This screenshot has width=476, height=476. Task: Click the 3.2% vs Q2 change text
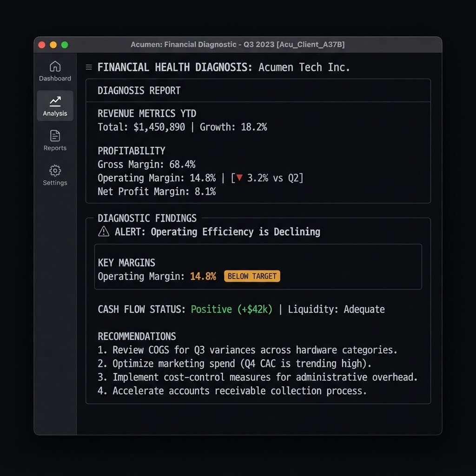pyautogui.click(x=272, y=178)
